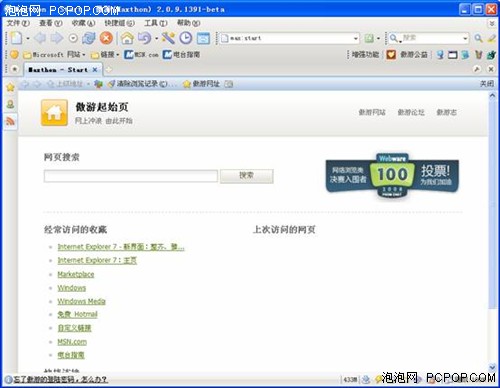Open History with the clock icon

click(186, 38)
